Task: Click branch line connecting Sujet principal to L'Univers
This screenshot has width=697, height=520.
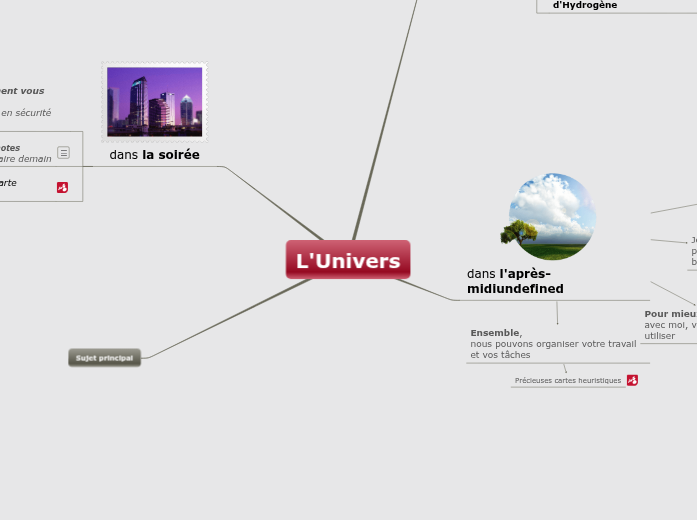Action: coord(230,317)
